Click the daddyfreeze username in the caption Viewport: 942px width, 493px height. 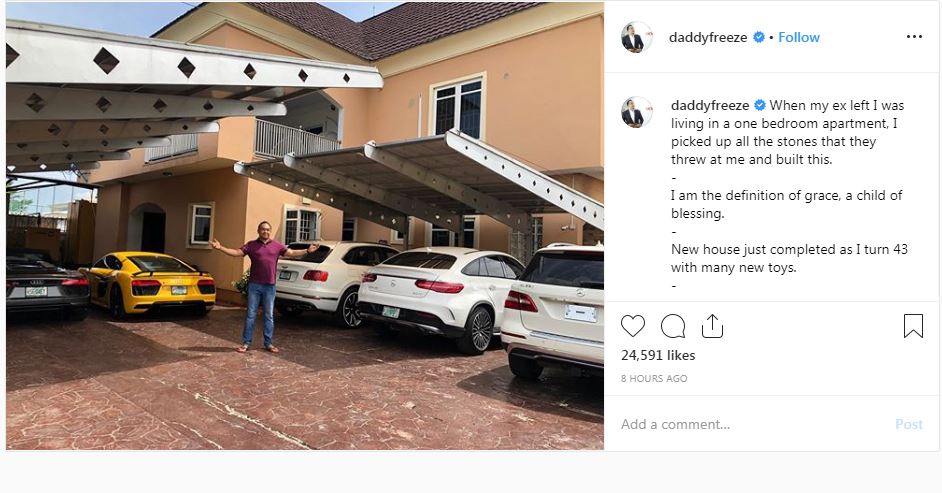point(710,105)
